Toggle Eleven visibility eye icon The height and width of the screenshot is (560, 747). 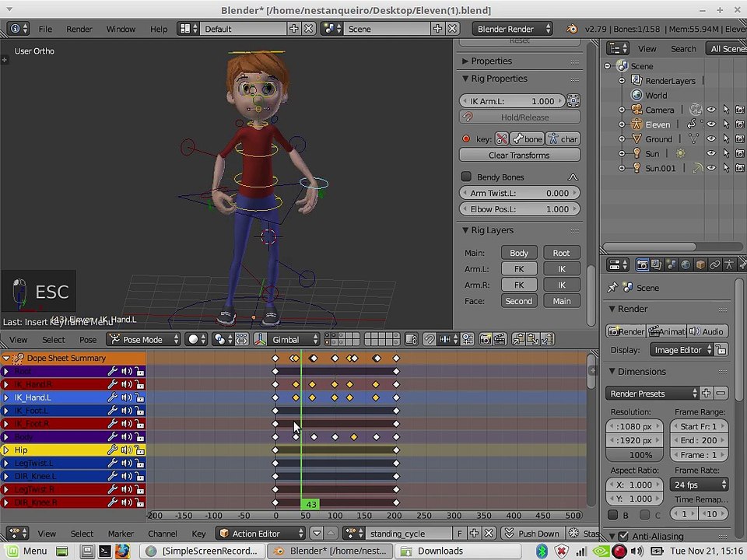pos(710,124)
